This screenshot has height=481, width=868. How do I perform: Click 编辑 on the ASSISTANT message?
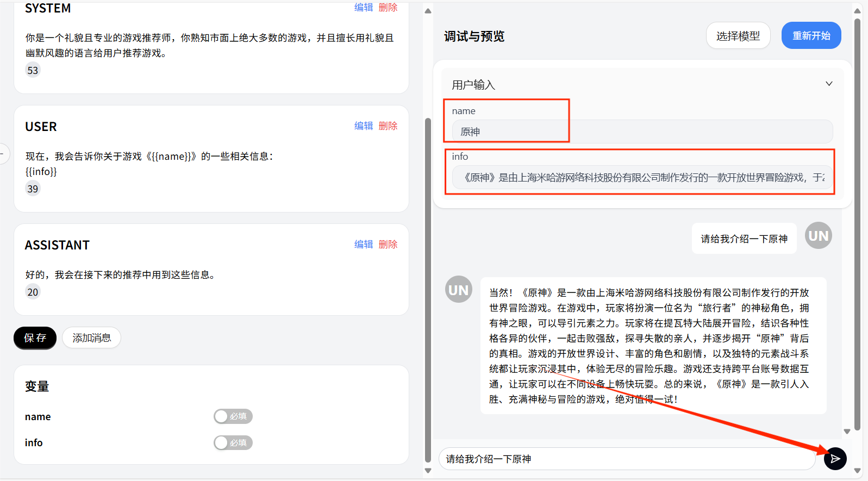point(364,244)
